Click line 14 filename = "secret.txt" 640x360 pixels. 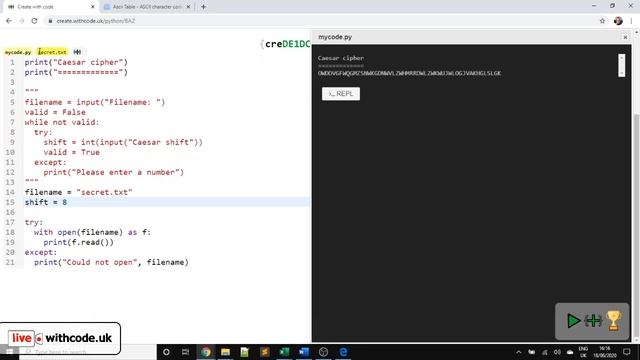coord(78,192)
